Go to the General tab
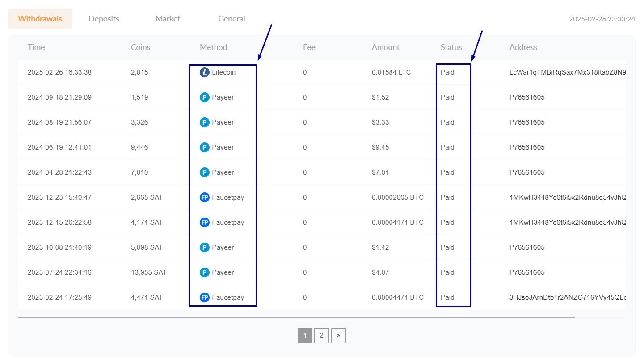This screenshot has width=644, height=364. 232,19
